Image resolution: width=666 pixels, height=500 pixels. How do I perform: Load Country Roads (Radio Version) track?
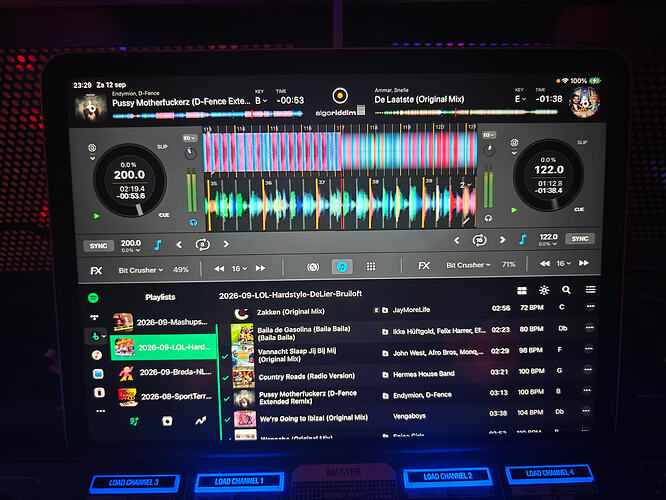pos(409,376)
